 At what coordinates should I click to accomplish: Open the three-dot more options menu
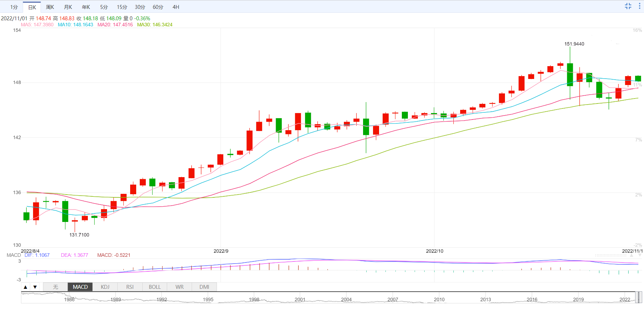point(639,6)
